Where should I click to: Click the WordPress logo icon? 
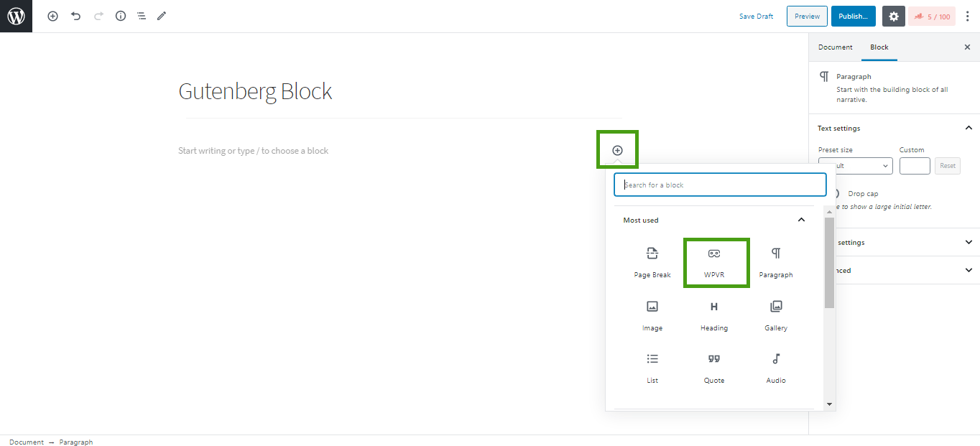point(16,16)
